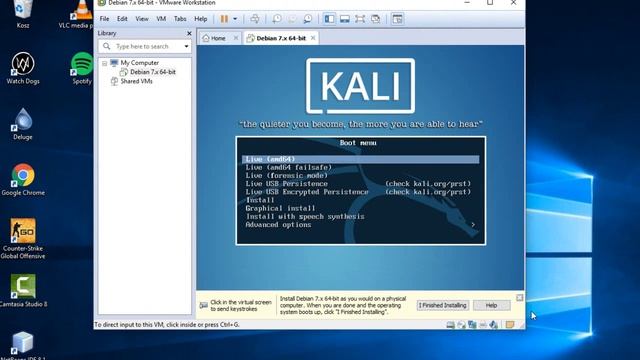The height and width of the screenshot is (360, 640).
Task: Collapse the My Computer tree node
Action: click(x=104, y=63)
